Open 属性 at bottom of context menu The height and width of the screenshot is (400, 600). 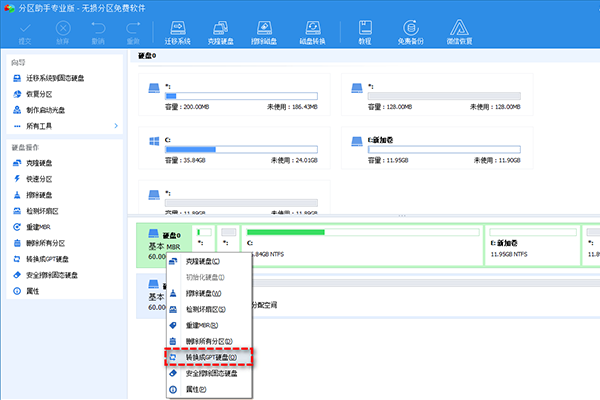pyautogui.click(x=195, y=388)
